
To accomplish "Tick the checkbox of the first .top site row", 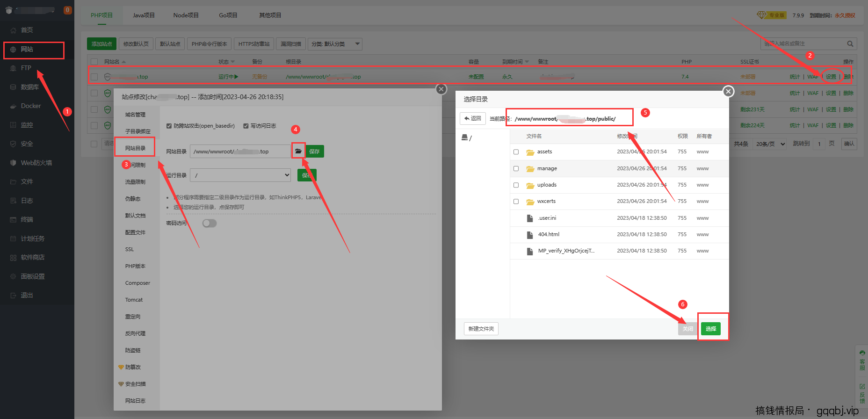I will click(x=94, y=77).
